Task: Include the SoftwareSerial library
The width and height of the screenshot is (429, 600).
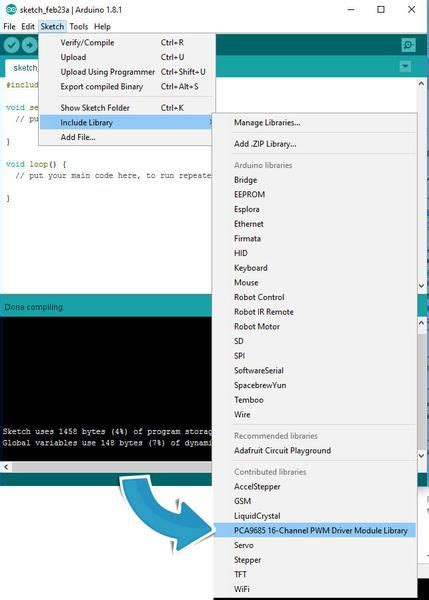Action: (315, 370)
